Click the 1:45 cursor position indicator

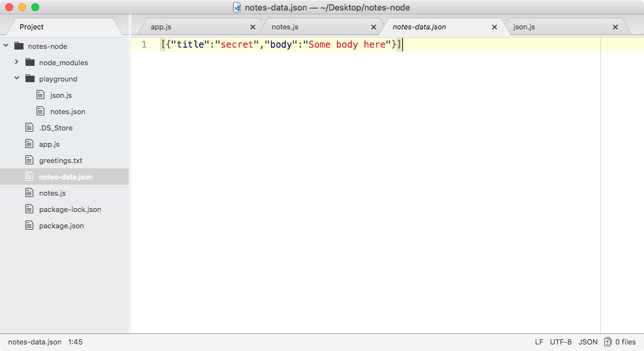pyautogui.click(x=75, y=342)
